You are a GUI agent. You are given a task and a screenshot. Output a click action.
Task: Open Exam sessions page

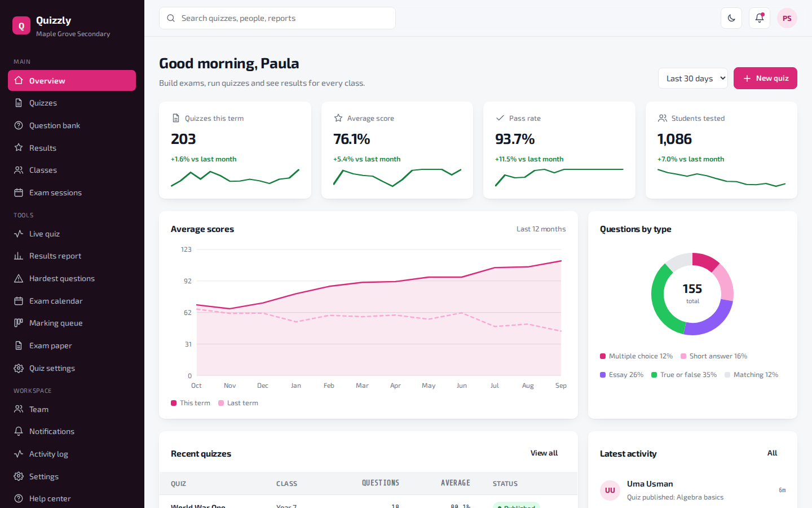(x=72, y=192)
